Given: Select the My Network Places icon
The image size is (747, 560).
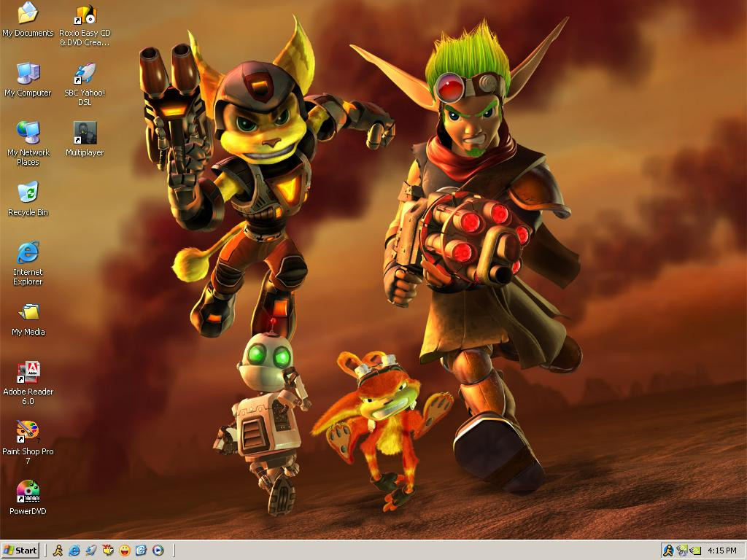Looking at the screenshot, I should [x=28, y=144].
